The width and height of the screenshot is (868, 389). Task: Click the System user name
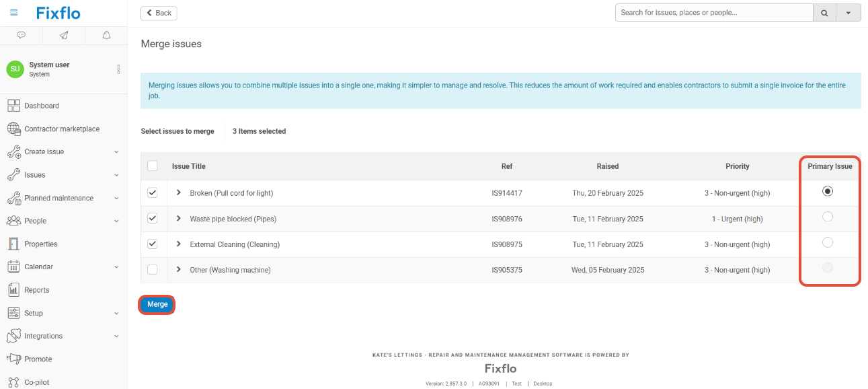click(49, 65)
